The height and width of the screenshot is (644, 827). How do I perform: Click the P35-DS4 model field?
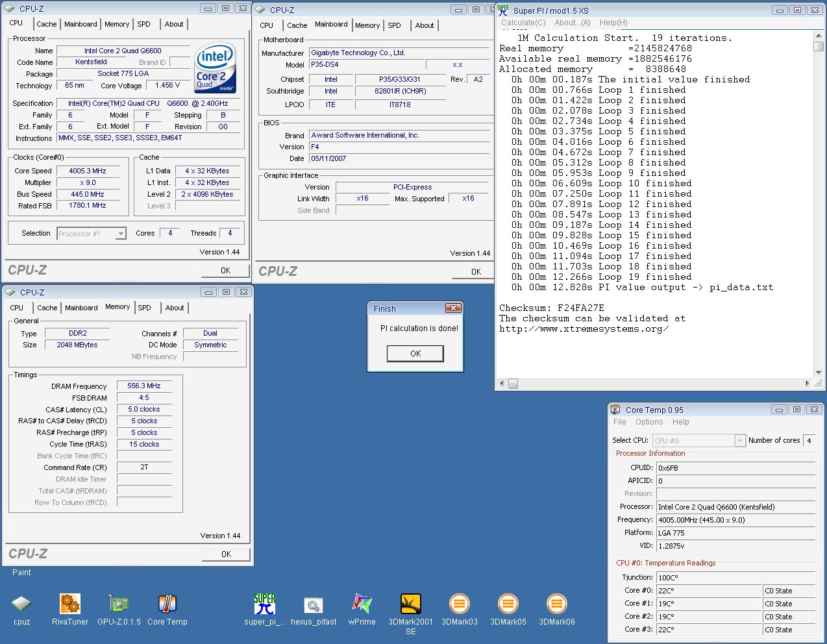(x=365, y=64)
